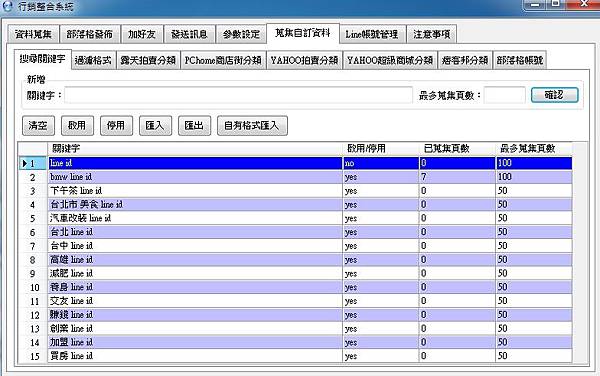Select the '台北 line id' keyword in row 6
This screenshot has width=600, height=376.
[x=195, y=232]
